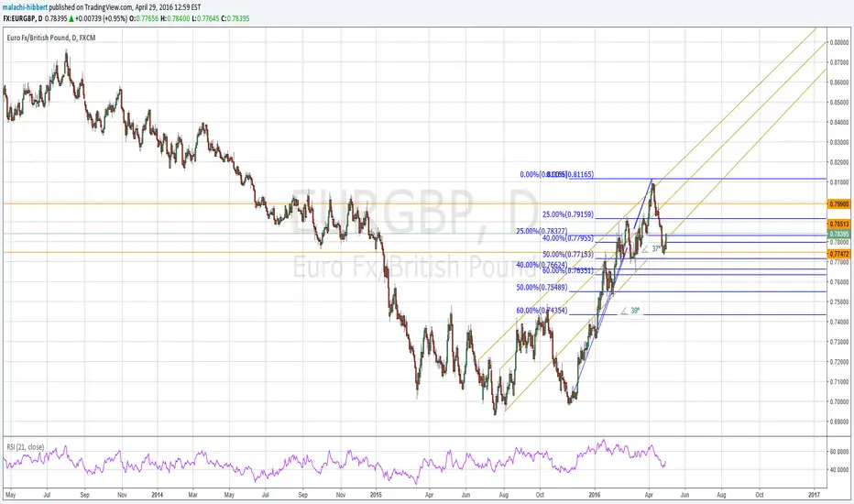Screen dimensions: 854x504
Task: Click the 0.88000 price scale label
Action: click(839, 42)
